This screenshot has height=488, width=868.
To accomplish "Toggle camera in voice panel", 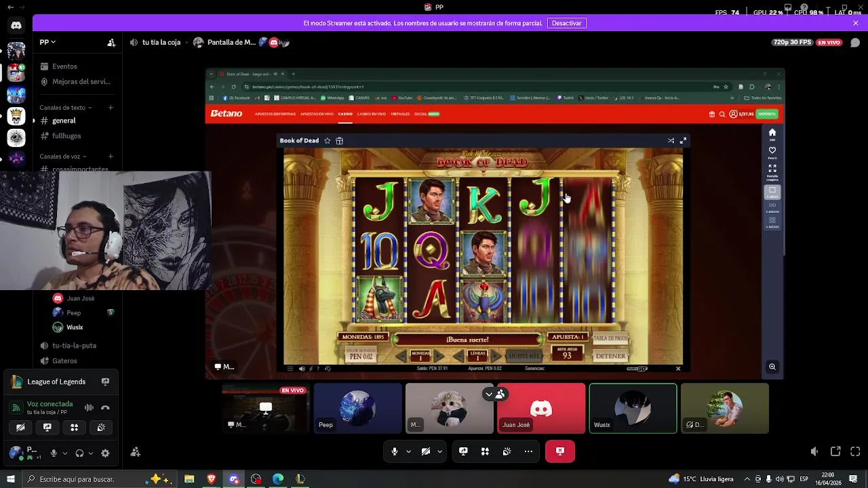I will click(20, 427).
